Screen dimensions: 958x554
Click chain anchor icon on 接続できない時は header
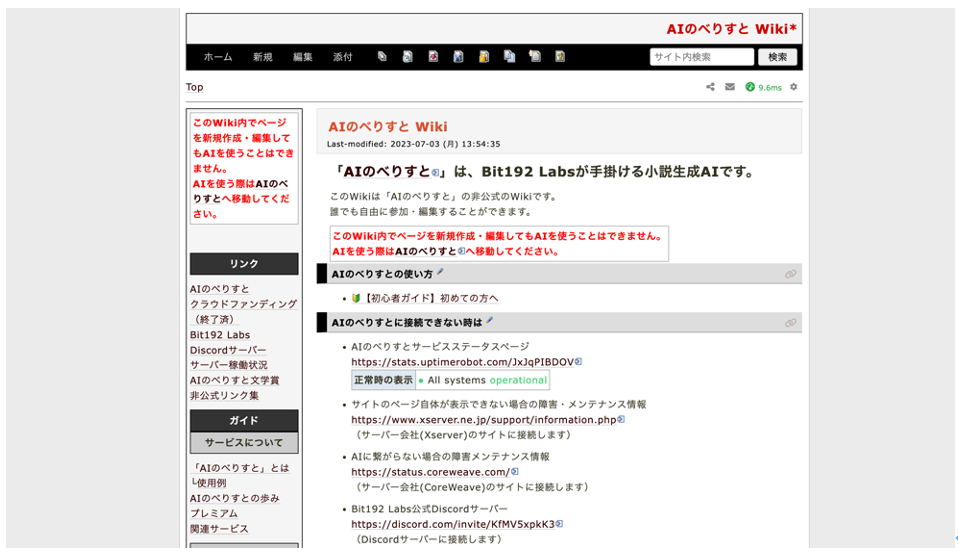point(790,323)
